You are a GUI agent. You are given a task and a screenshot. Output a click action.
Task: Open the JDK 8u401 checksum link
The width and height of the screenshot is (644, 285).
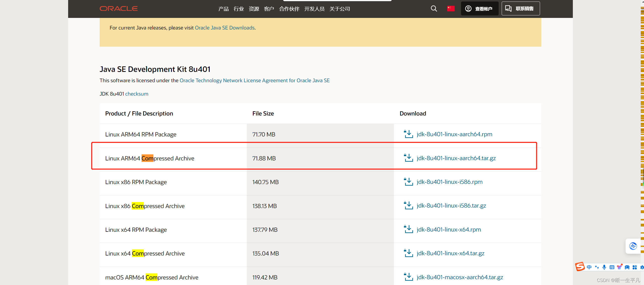(137, 94)
